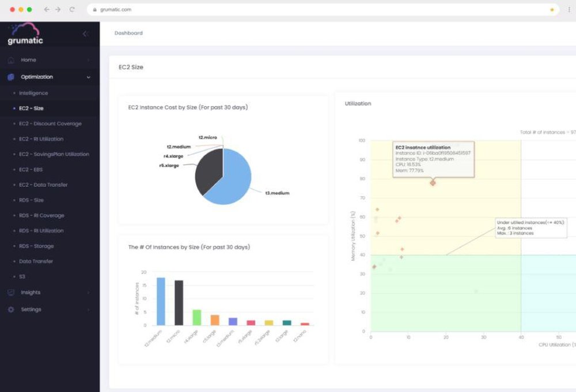The height and width of the screenshot is (392, 576).
Task: Open RDS - RI Coverage page
Action: coord(41,215)
